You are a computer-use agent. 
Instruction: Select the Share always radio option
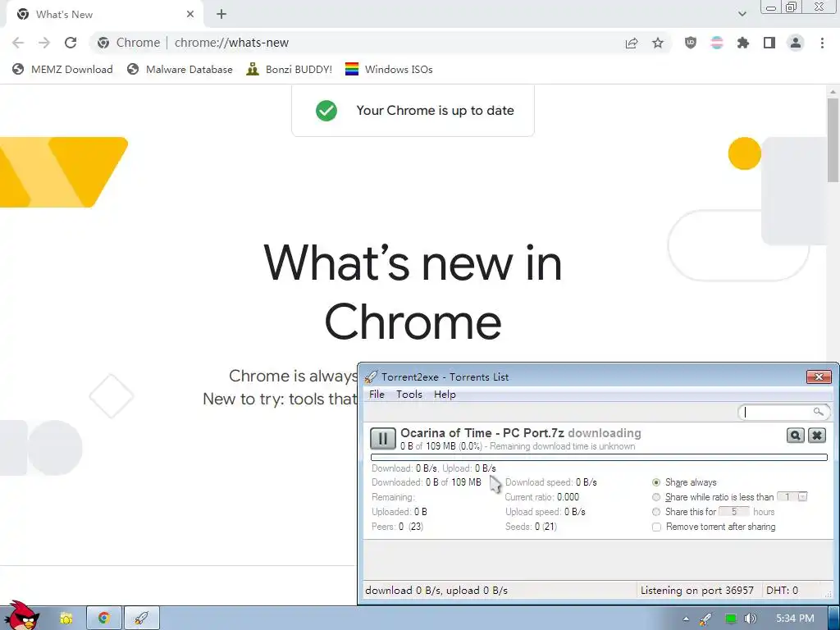(x=656, y=482)
